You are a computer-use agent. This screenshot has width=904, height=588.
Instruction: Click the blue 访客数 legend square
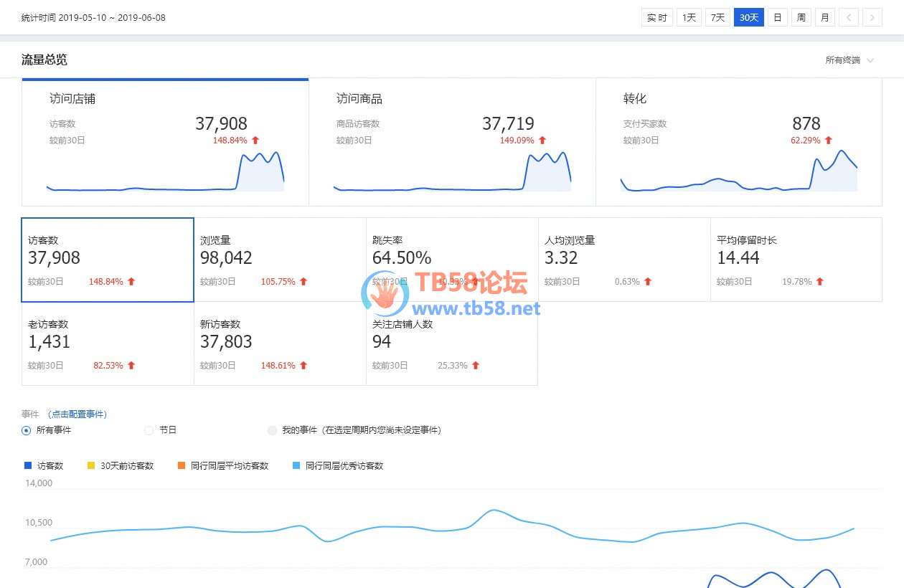(28, 465)
